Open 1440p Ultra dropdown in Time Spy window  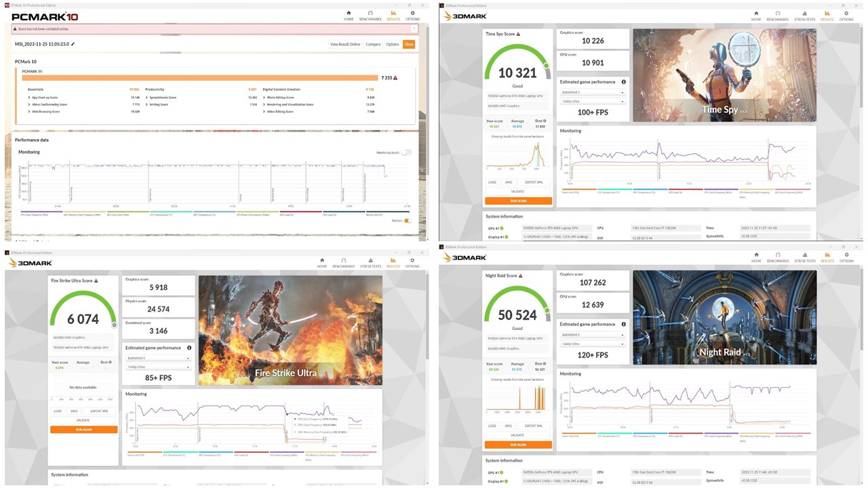tap(593, 102)
